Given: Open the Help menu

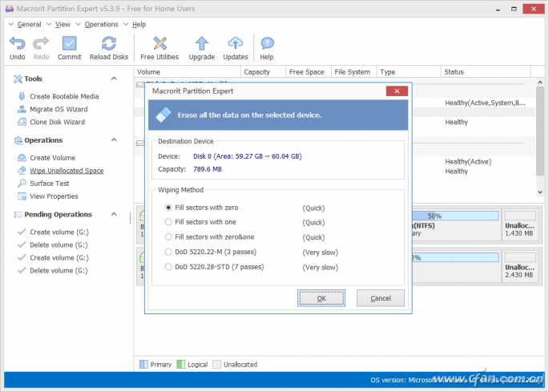Looking at the screenshot, I should coord(139,24).
